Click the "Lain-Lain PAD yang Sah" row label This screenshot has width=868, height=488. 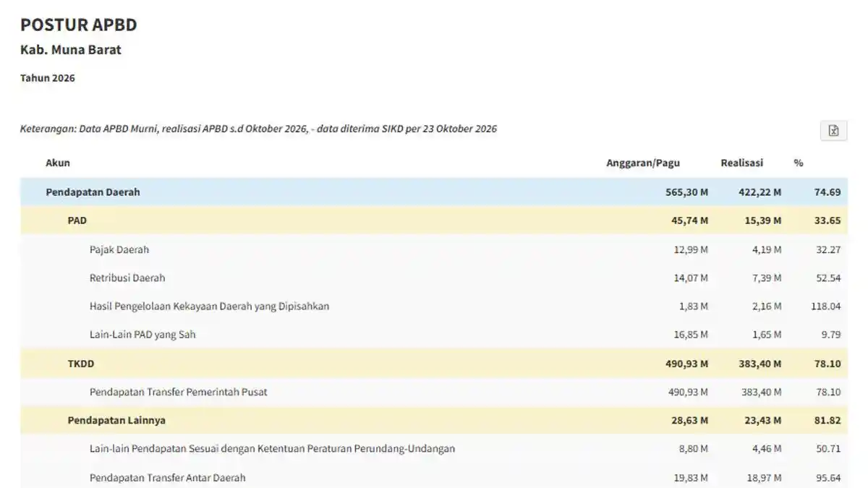point(142,335)
